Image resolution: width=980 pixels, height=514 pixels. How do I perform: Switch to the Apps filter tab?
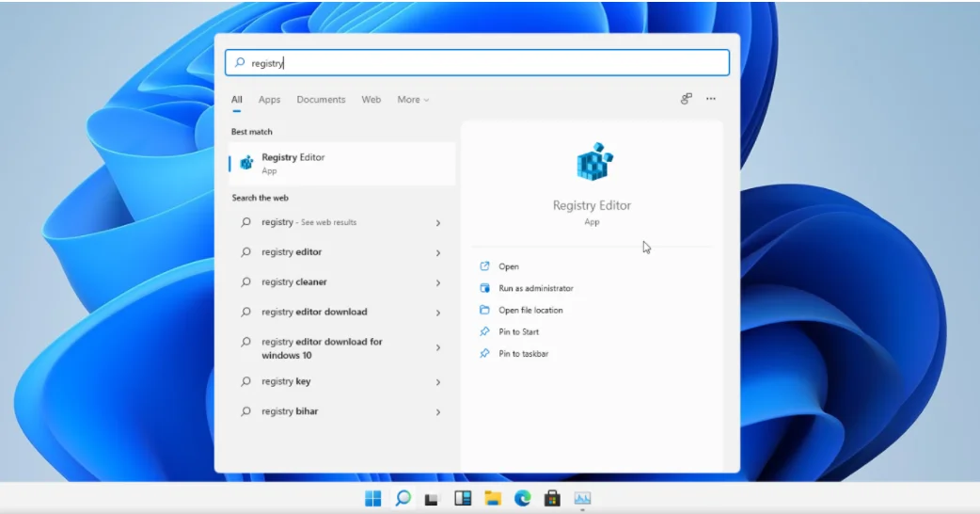point(269,100)
